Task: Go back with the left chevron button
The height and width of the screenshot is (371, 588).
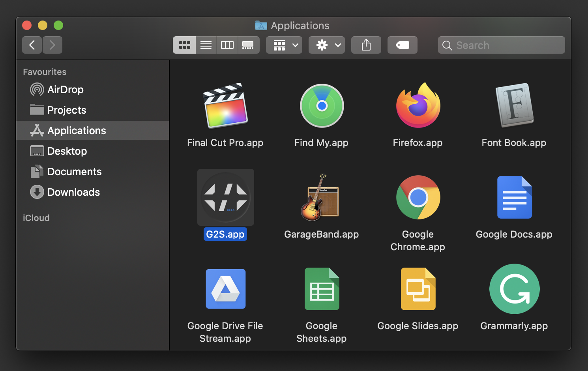Action: pos(32,45)
